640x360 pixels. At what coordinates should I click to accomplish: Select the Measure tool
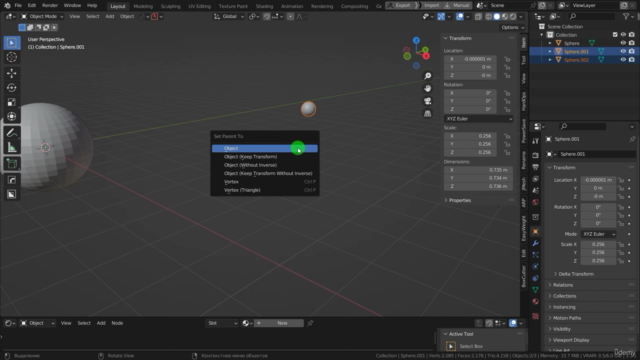click(12, 147)
